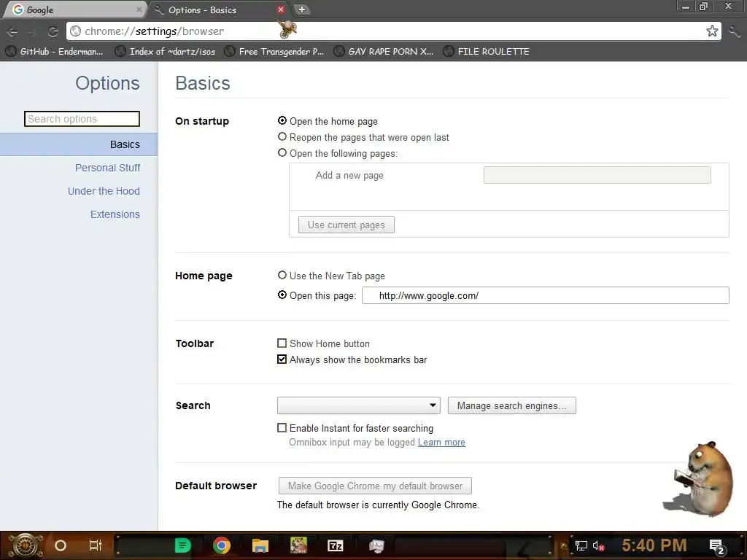Open the green notes app in the taskbar
The width and height of the screenshot is (747, 560).
182,545
